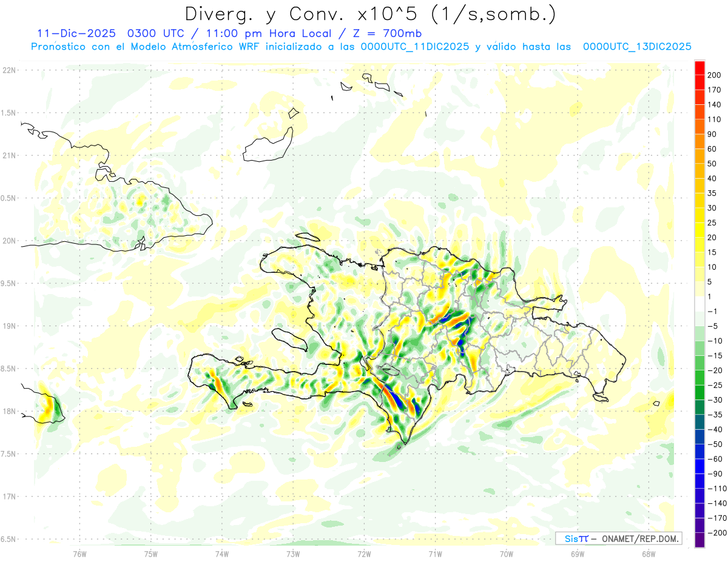728x562 pixels.
Task: Click the positive "140" color scale label
Action: (715, 104)
